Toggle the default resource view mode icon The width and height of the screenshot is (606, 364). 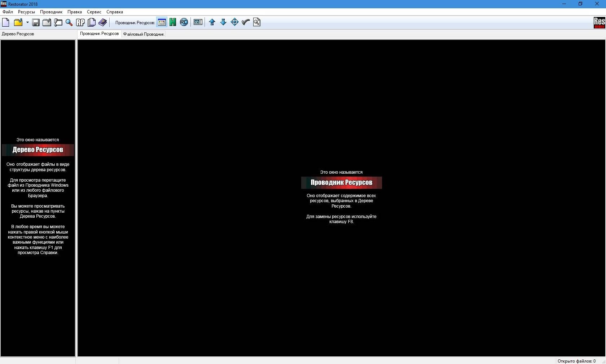pos(162,22)
